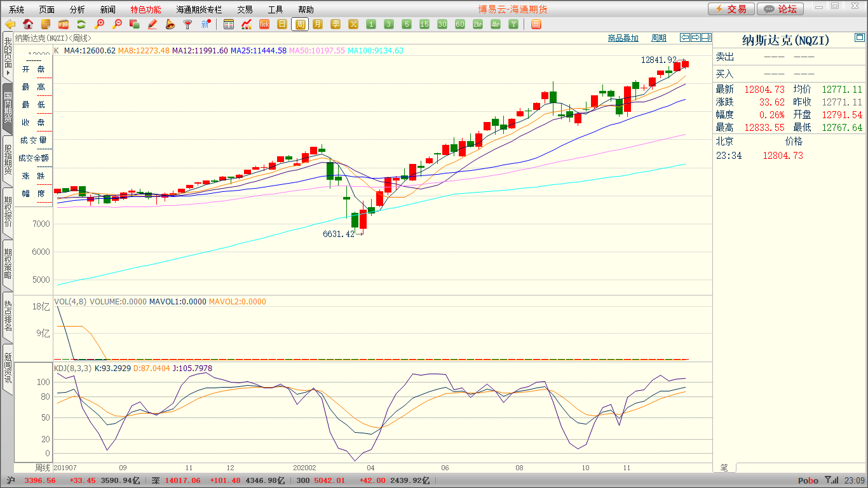Select the 1-minute period button
This screenshot has width=868, height=488.
[371, 24]
